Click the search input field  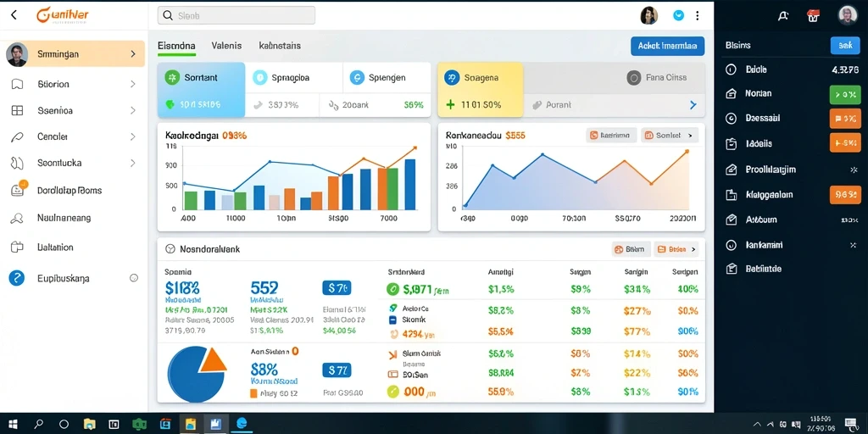pos(236,15)
